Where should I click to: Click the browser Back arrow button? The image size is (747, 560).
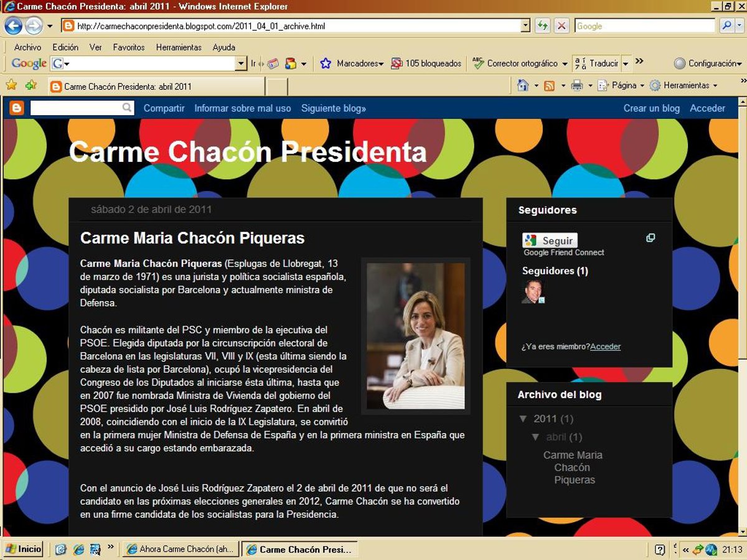point(13,26)
